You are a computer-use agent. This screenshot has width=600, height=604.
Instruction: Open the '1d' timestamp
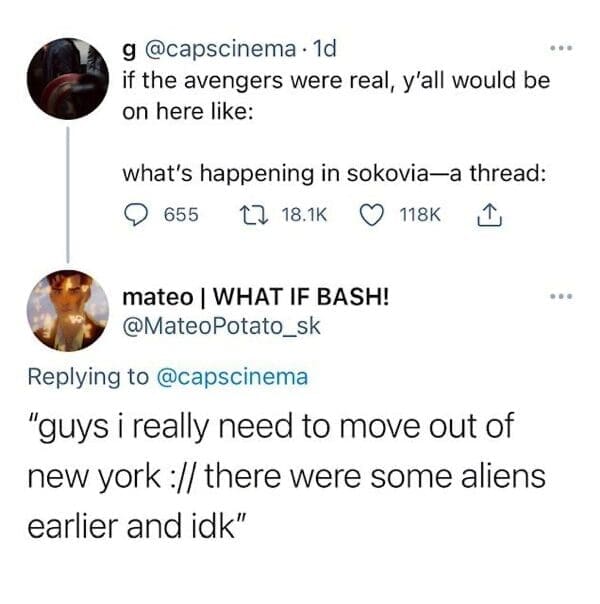click(x=325, y=49)
